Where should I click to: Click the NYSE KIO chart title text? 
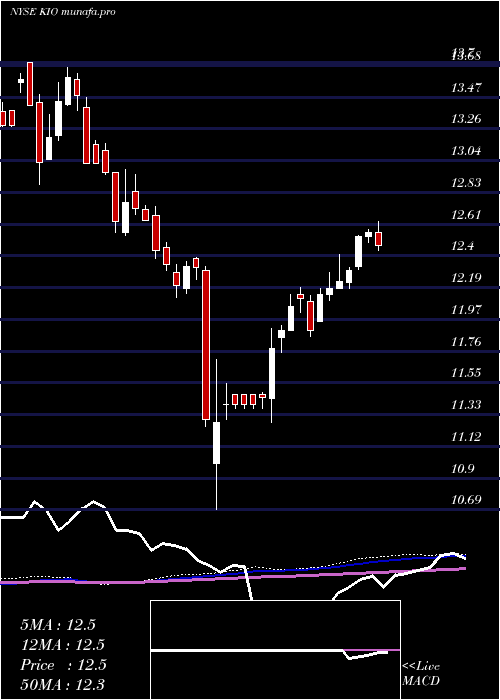point(62,12)
